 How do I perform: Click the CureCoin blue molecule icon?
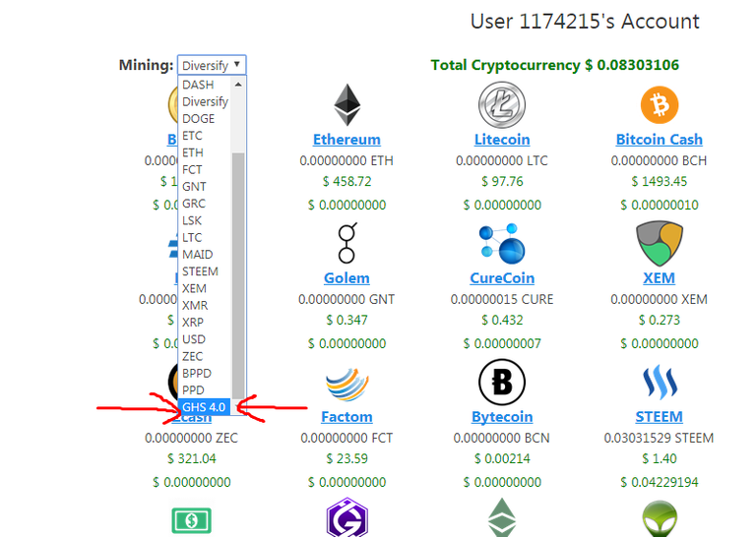tap(502, 244)
